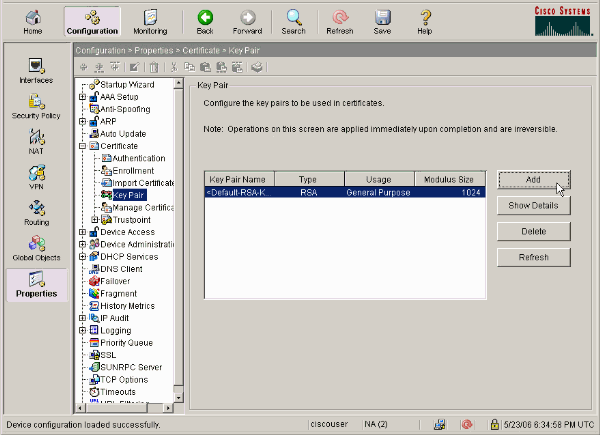600x435 pixels.
Task: Open NAT sidebar section
Action: coord(36,142)
